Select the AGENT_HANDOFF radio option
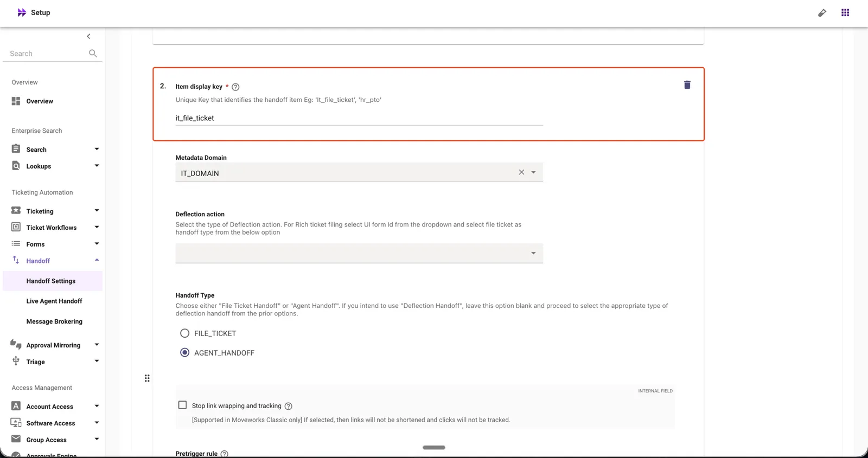The height and width of the screenshot is (458, 868). point(185,353)
